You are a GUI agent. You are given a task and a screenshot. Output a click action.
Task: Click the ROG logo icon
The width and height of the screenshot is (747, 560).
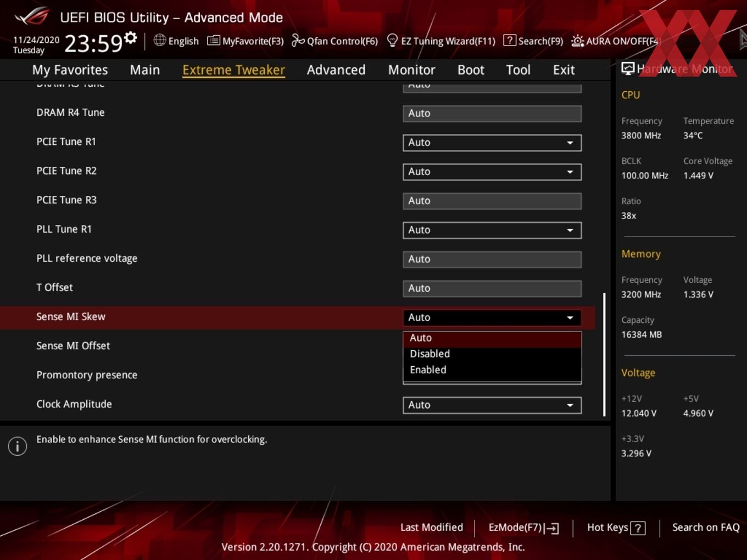(x=31, y=16)
